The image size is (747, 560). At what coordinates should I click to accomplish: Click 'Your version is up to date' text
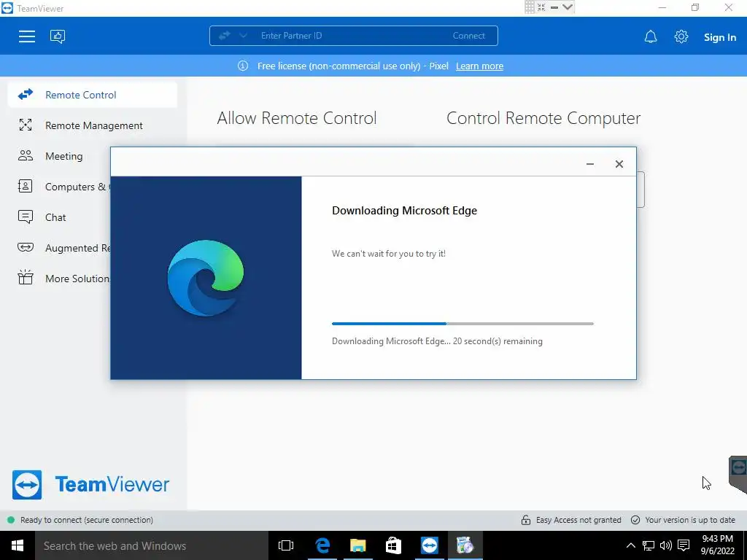pos(690,520)
